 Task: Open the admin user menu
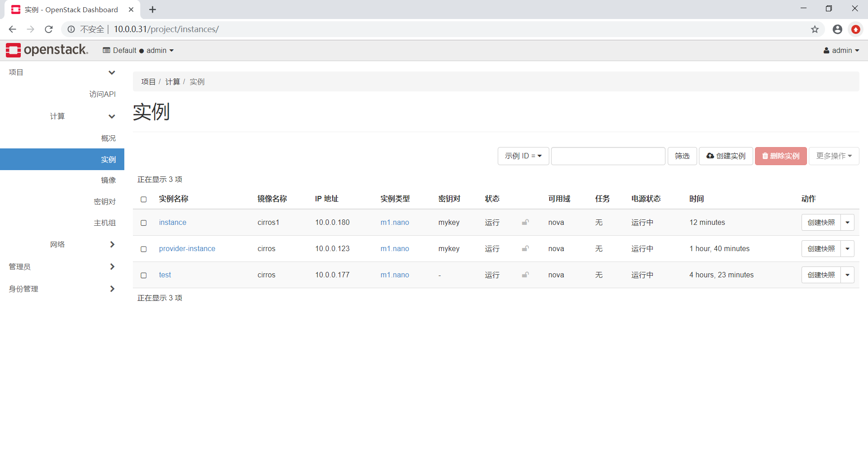[841, 50]
